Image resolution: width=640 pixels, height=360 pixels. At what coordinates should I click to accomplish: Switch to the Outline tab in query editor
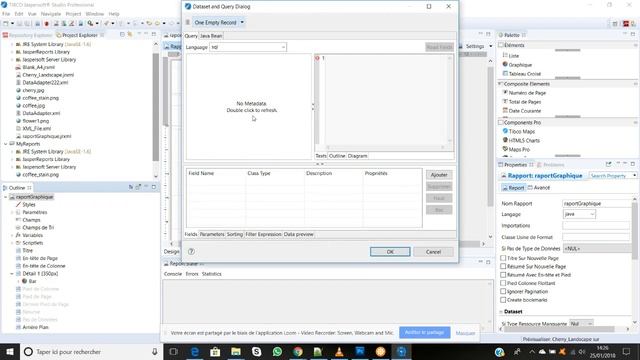tap(337, 156)
